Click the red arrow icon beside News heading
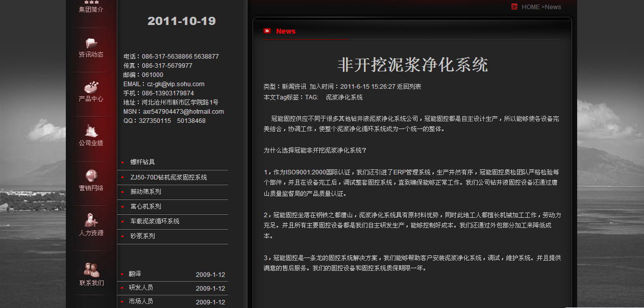Image resolution: width=644 pixels, height=308 pixels. [267, 31]
